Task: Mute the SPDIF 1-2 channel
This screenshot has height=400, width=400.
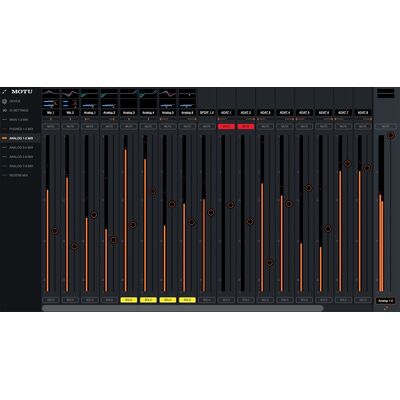Action: (207, 127)
